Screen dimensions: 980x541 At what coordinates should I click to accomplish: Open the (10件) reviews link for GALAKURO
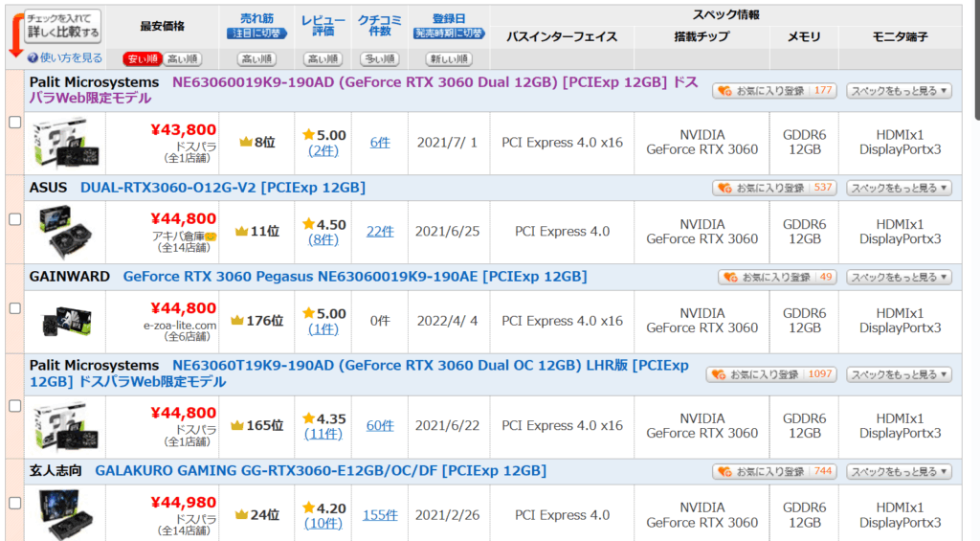click(x=323, y=523)
